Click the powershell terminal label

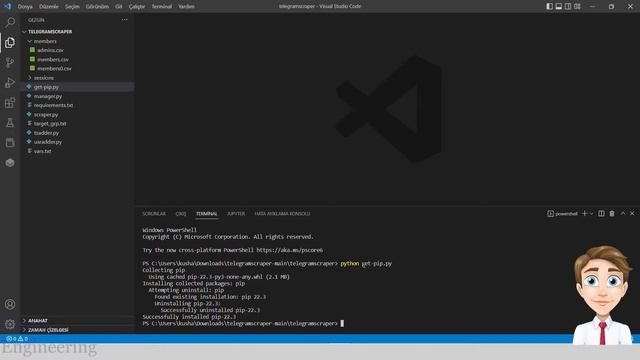click(562, 213)
